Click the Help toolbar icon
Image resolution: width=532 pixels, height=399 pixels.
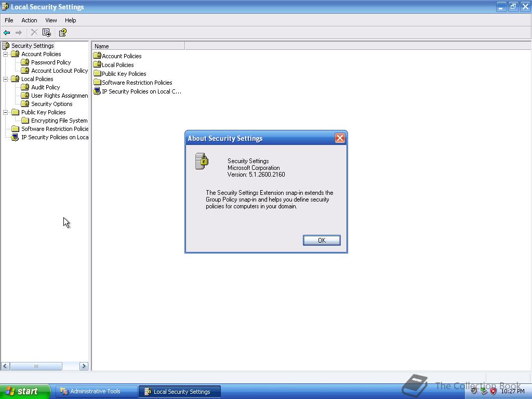tap(63, 33)
